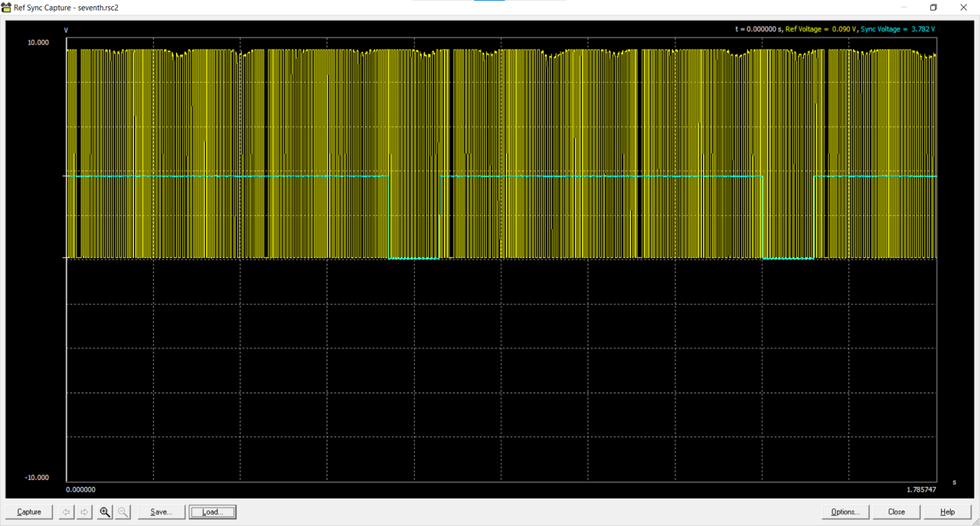
Task: Click the 1.785747 end time label
Action: pos(921,489)
